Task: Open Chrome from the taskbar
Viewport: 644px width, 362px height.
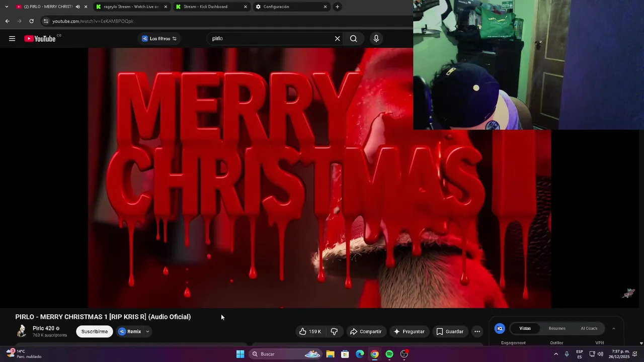Action: (374, 354)
